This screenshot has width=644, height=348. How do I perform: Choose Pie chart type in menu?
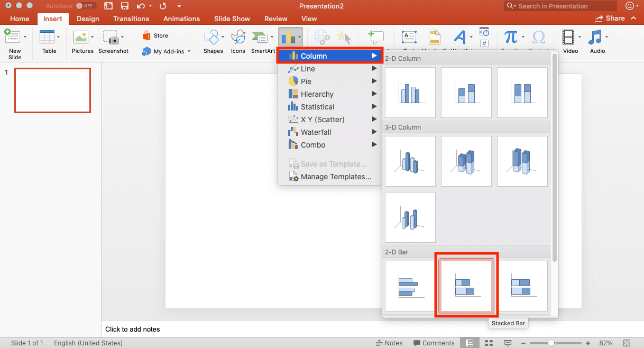[329, 81]
